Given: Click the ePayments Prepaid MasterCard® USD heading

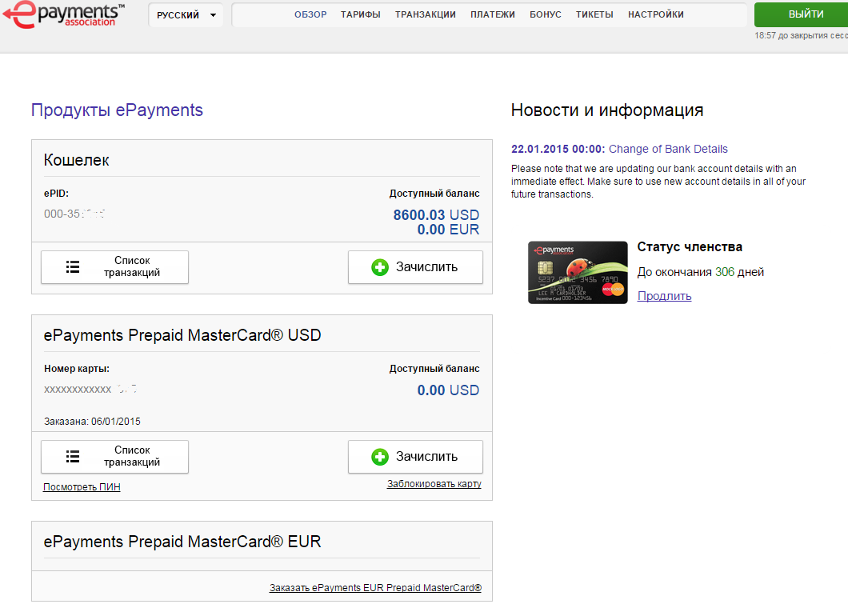Looking at the screenshot, I should [x=182, y=334].
